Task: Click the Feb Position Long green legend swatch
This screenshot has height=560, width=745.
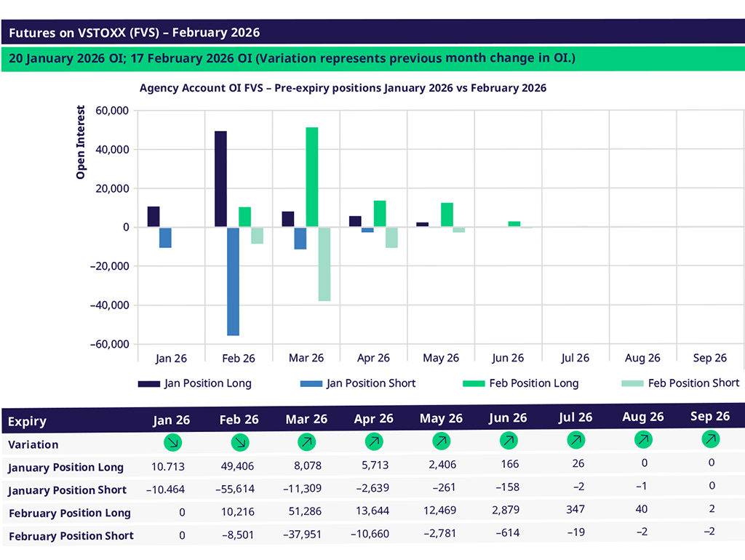Action: point(474,383)
